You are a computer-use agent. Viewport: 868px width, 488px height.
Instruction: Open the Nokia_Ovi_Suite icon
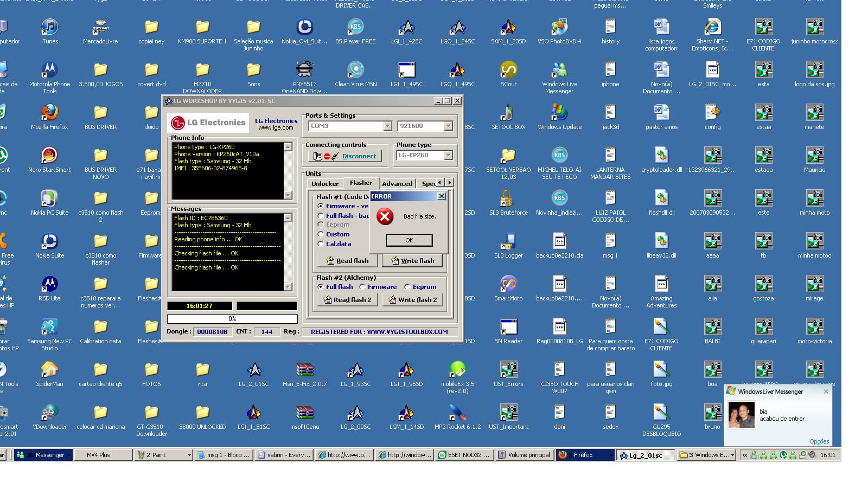304,31
